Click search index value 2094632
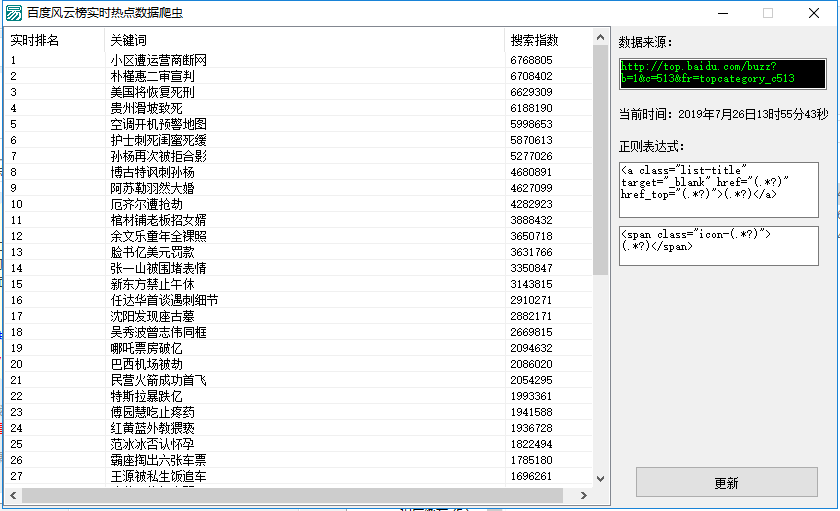840x511 pixels. (x=531, y=348)
